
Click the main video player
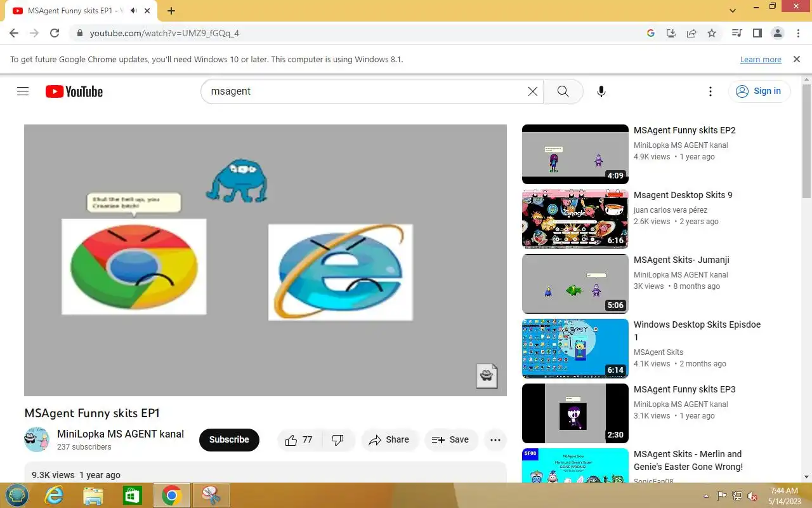pos(265,260)
